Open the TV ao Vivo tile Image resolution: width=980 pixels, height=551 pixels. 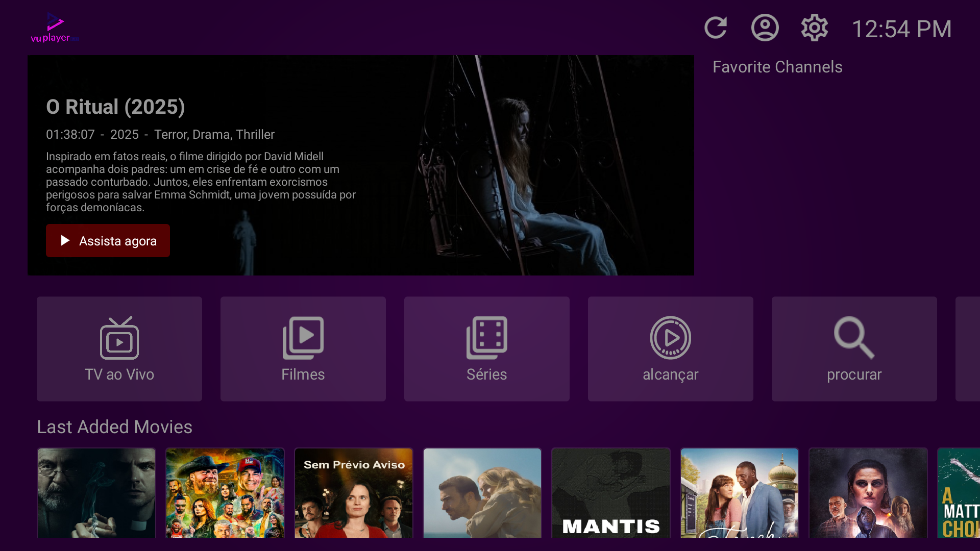119,349
